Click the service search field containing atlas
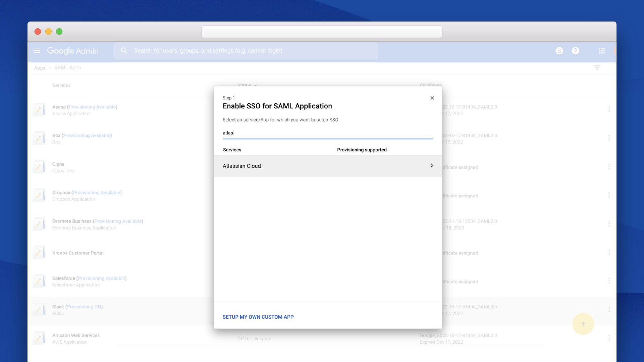Screen dimensions: 644x362 coord(328,133)
